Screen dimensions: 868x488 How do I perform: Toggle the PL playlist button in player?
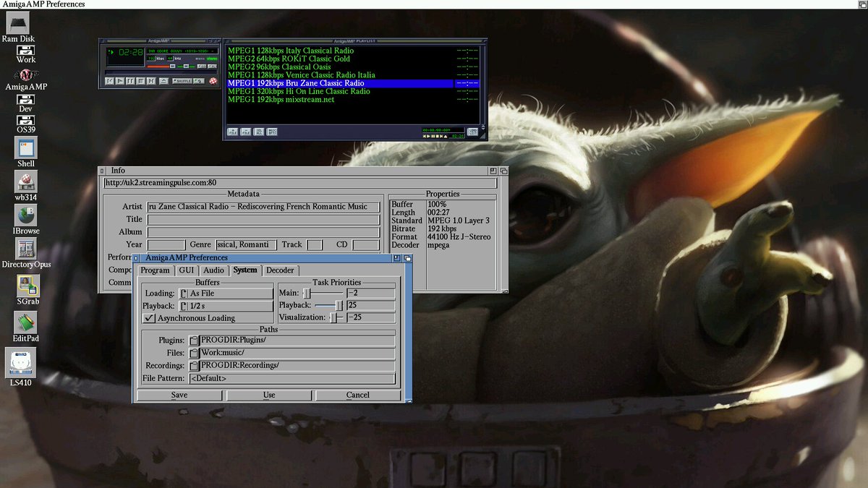[212, 67]
